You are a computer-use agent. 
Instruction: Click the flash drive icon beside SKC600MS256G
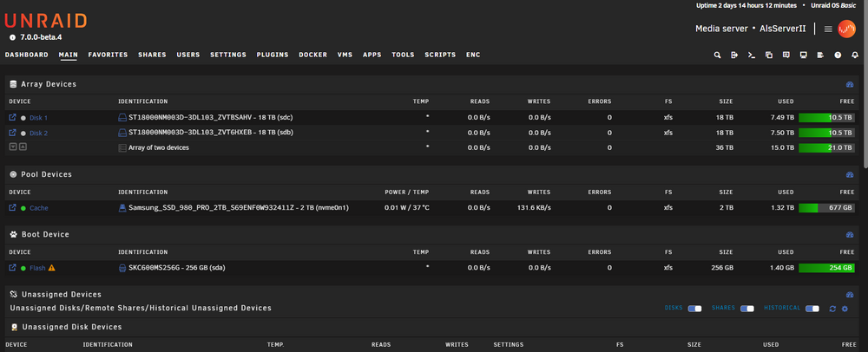(122, 268)
